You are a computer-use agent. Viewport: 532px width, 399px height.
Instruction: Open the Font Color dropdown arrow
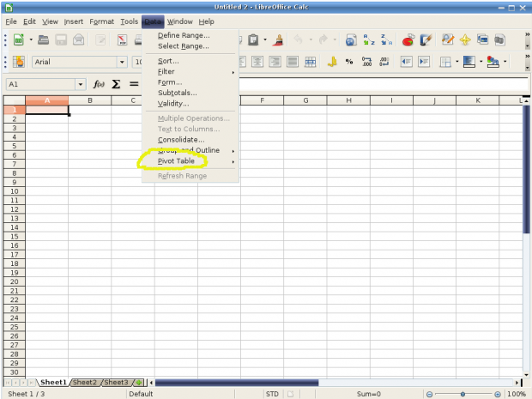click(x=505, y=62)
